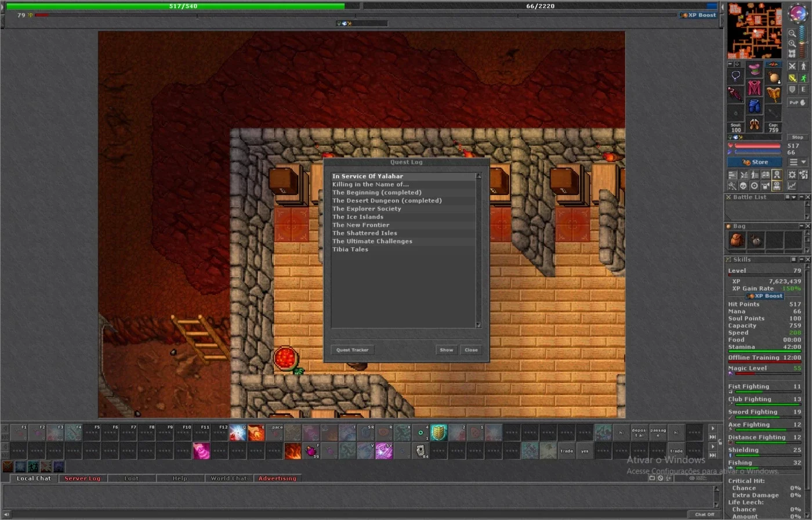
Task: Open the options gear icon
Action: (792, 175)
